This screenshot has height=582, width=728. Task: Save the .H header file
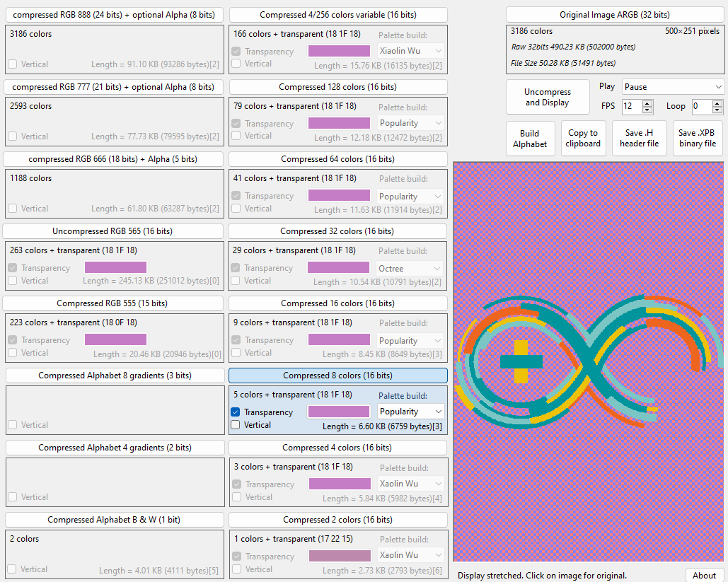click(x=640, y=139)
